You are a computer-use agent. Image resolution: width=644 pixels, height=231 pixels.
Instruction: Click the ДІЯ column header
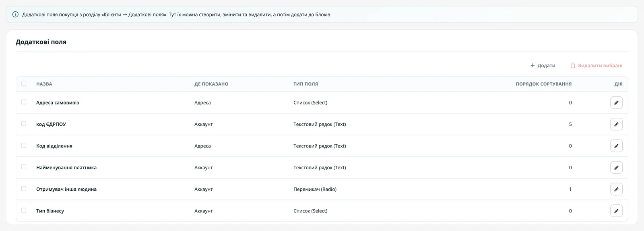pyautogui.click(x=619, y=84)
